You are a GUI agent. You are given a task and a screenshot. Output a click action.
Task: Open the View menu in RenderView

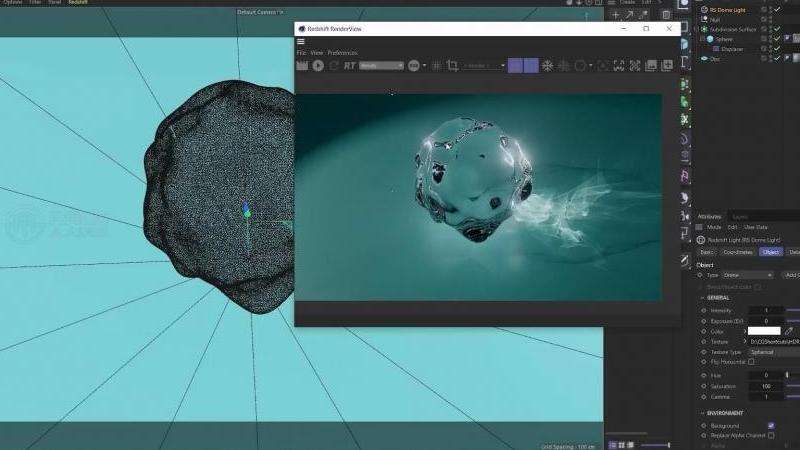coord(317,53)
